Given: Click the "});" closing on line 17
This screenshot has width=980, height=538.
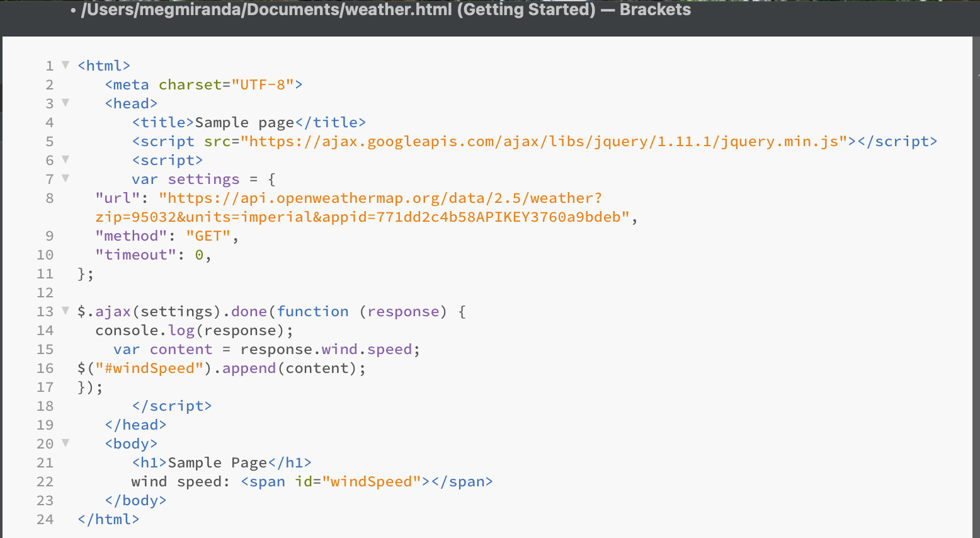Looking at the screenshot, I should tap(90, 387).
